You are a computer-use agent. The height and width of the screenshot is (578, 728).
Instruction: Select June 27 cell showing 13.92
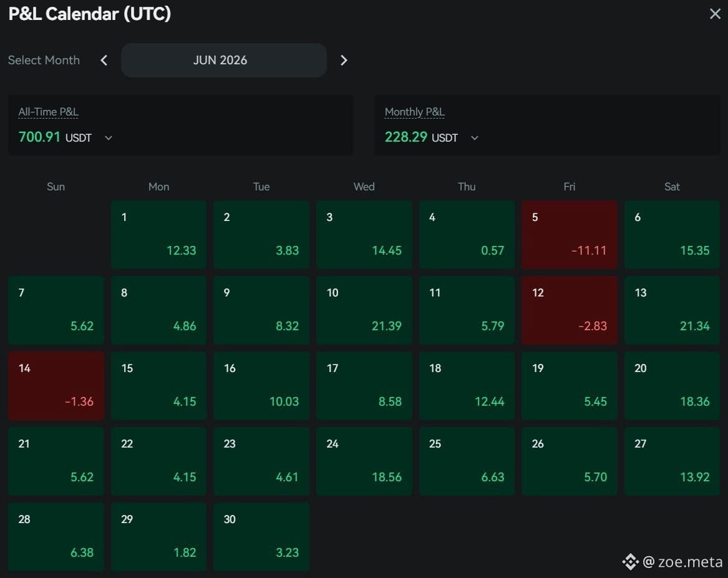(672, 461)
